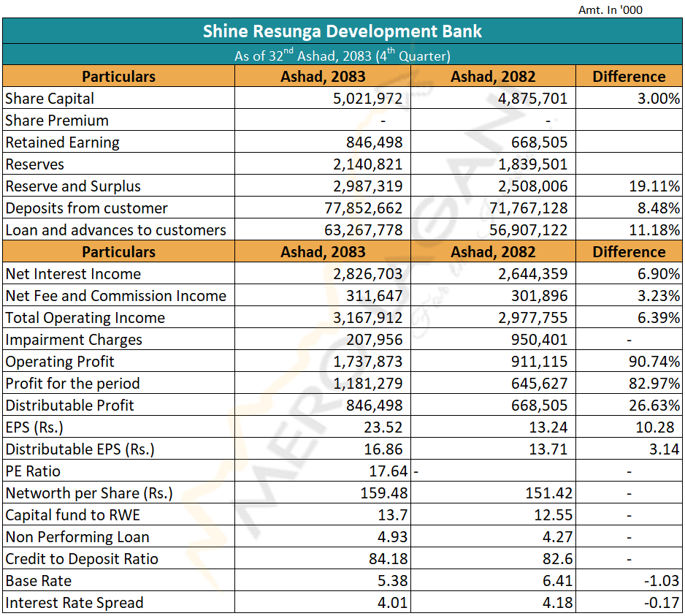Viewport: 685px width, 616px height.
Task: Select the EPS (Rs.) label
Action: click(x=34, y=427)
